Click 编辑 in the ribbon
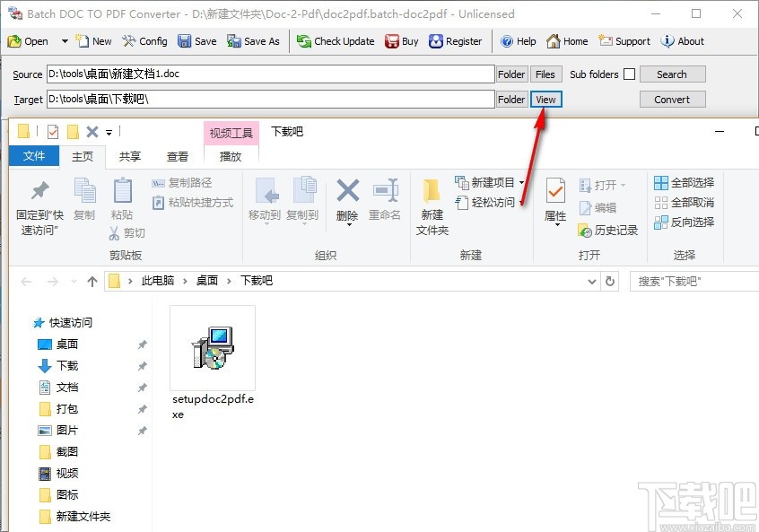Screen dimensions: 759x532 click(x=598, y=207)
